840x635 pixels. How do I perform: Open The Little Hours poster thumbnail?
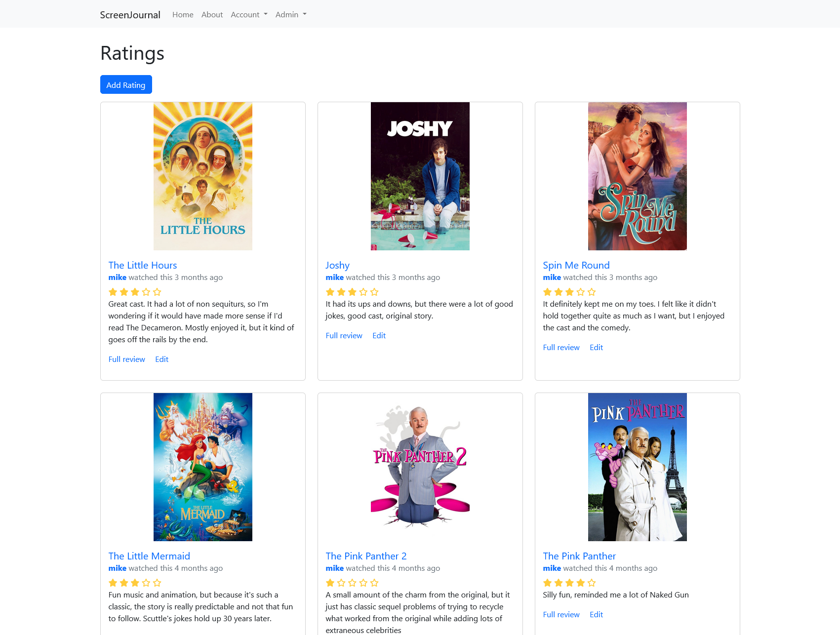pos(202,176)
